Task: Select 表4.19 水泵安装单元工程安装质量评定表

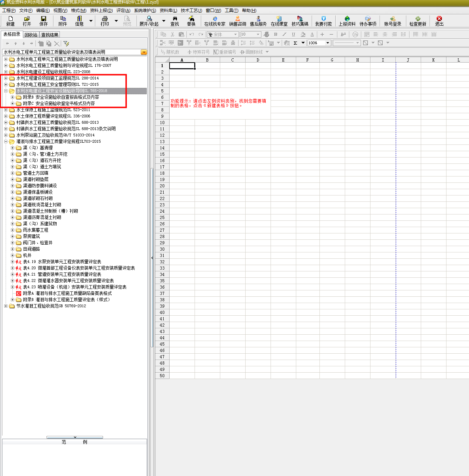Action: tap(62, 262)
